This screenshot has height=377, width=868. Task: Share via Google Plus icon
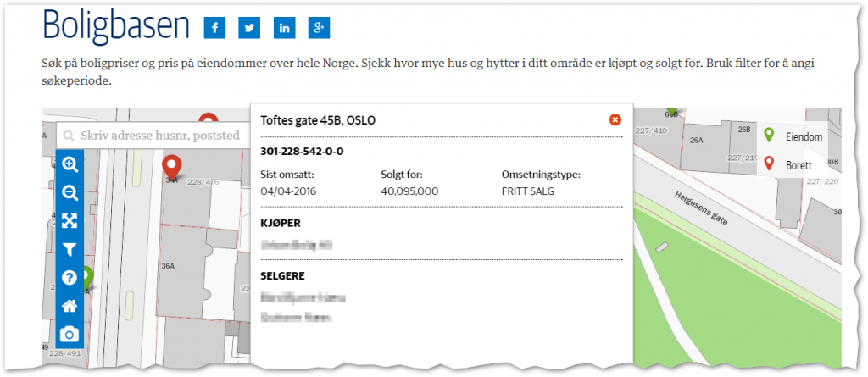320,28
